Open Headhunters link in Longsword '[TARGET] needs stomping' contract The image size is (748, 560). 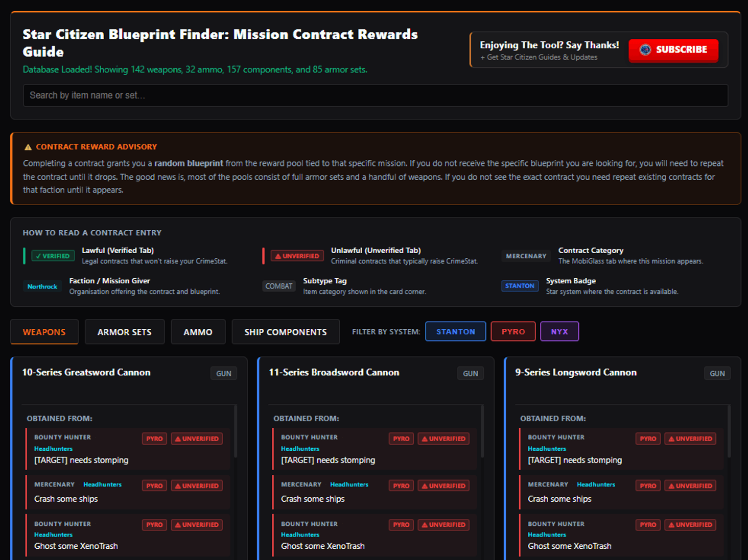(547, 449)
